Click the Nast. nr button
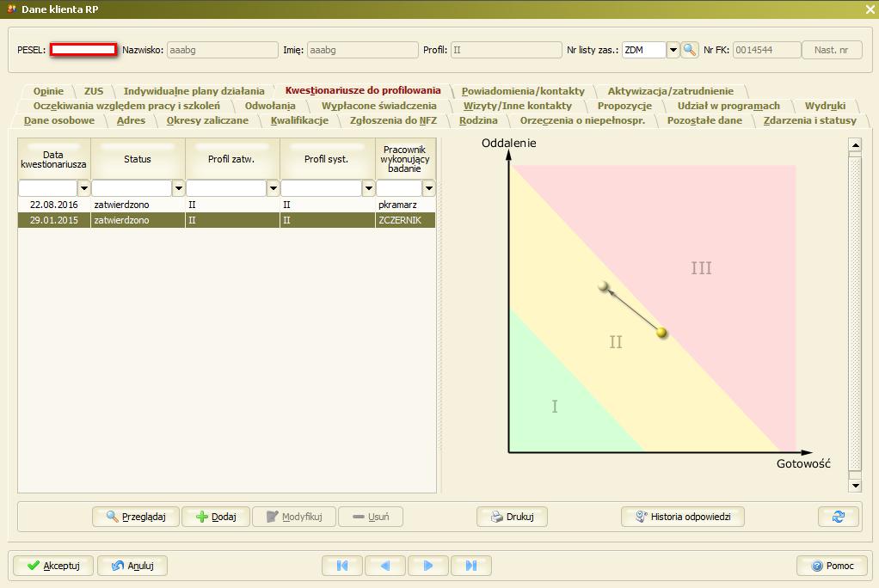879x588 pixels. 832,50
